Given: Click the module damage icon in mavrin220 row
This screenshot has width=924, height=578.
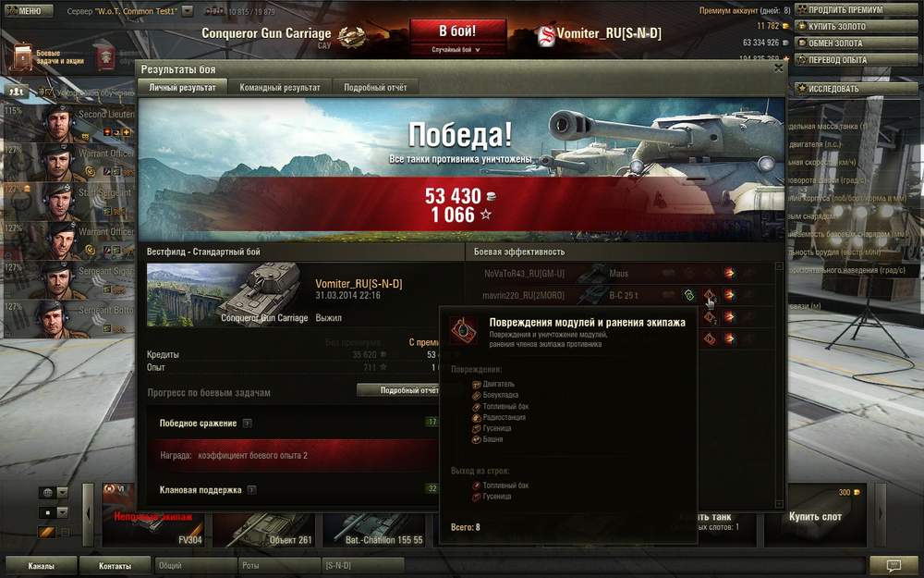Looking at the screenshot, I should 709,295.
